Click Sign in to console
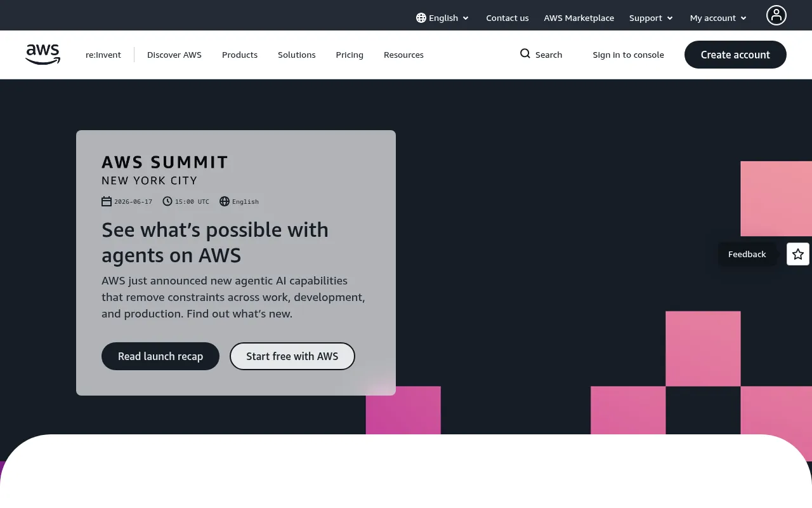The height and width of the screenshot is (508, 812). pos(629,55)
